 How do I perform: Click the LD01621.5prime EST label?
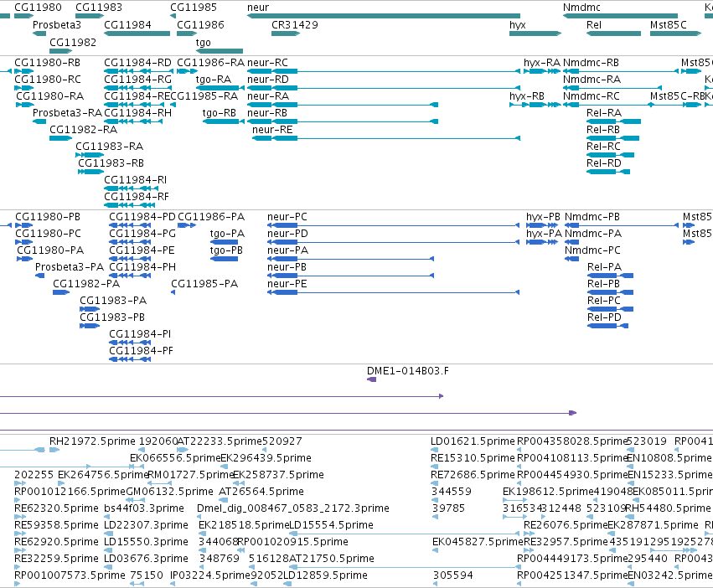pyautogui.click(x=473, y=441)
